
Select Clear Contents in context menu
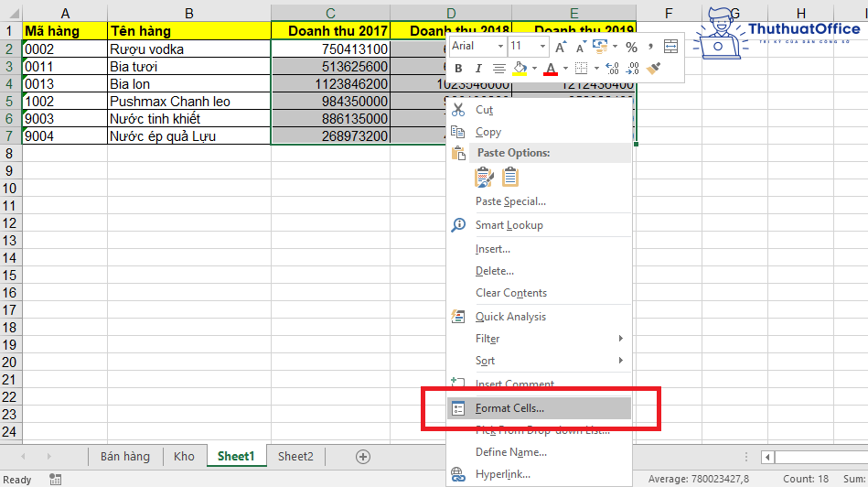pos(539,293)
